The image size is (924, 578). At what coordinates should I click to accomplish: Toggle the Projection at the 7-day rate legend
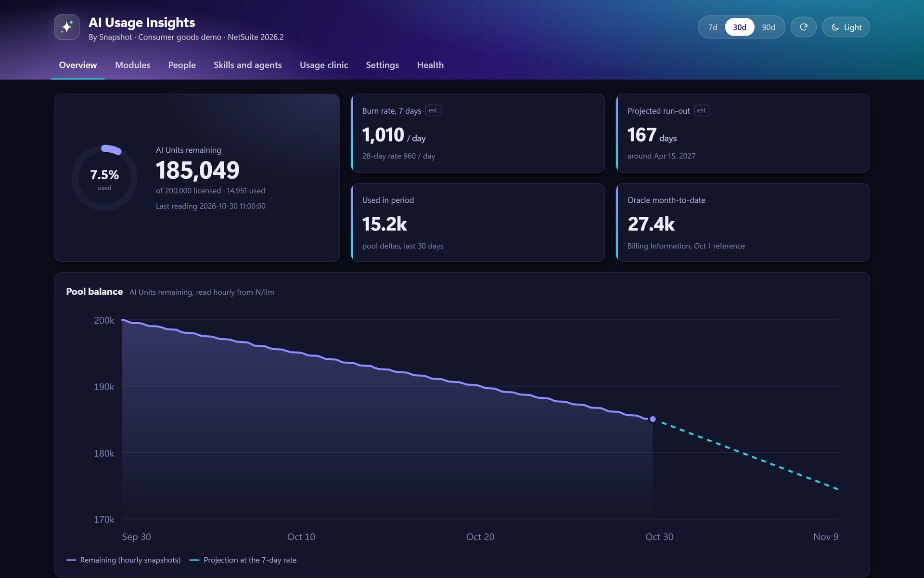[243, 560]
